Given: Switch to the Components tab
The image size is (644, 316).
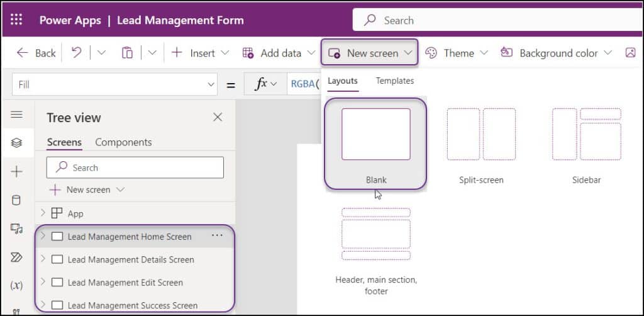Looking at the screenshot, I should tap(124, 142).
